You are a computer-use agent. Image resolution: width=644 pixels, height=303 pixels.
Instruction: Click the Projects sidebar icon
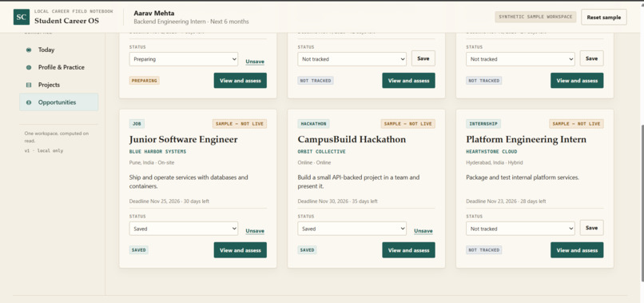click(x=29, y=85)
